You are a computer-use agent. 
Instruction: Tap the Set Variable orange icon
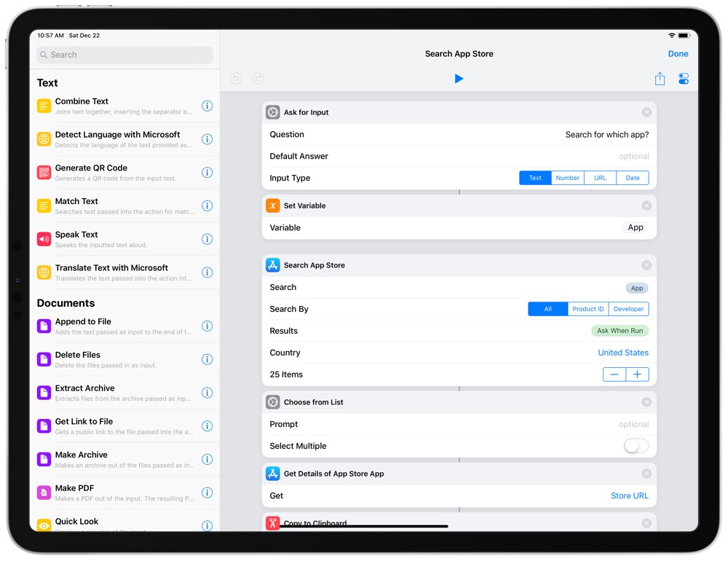point(272,205)
